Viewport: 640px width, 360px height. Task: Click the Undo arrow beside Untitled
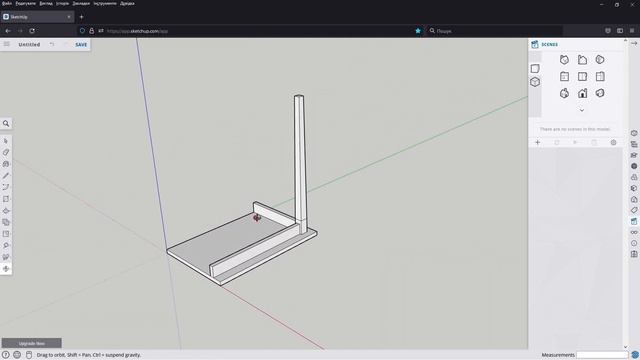pos(52,44)
